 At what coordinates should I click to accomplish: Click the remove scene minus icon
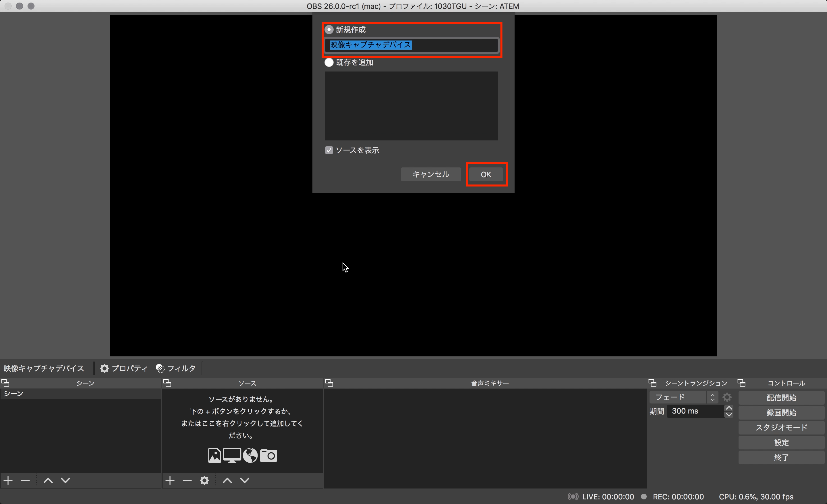(25, 480)
